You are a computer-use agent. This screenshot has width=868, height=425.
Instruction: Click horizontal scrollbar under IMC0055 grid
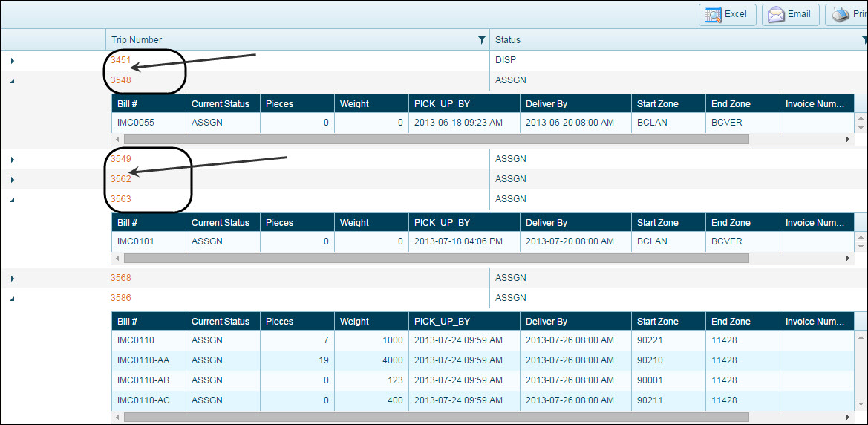pos(436,139)
